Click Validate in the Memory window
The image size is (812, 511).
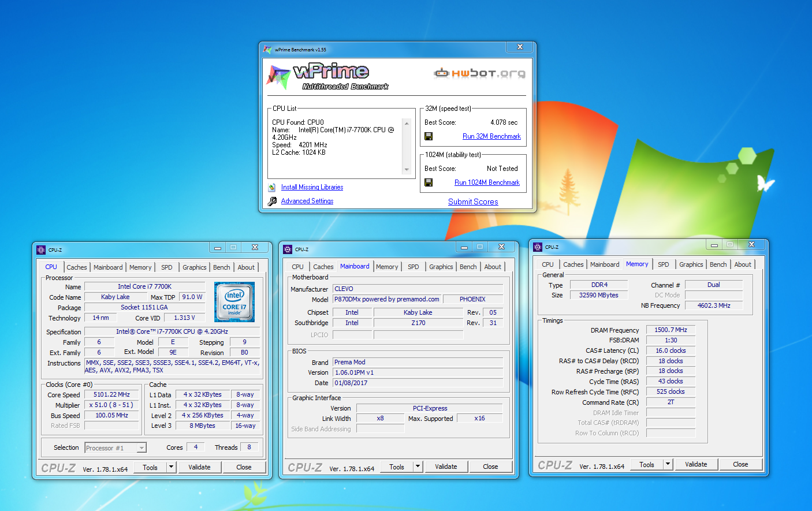pos(696,464)
